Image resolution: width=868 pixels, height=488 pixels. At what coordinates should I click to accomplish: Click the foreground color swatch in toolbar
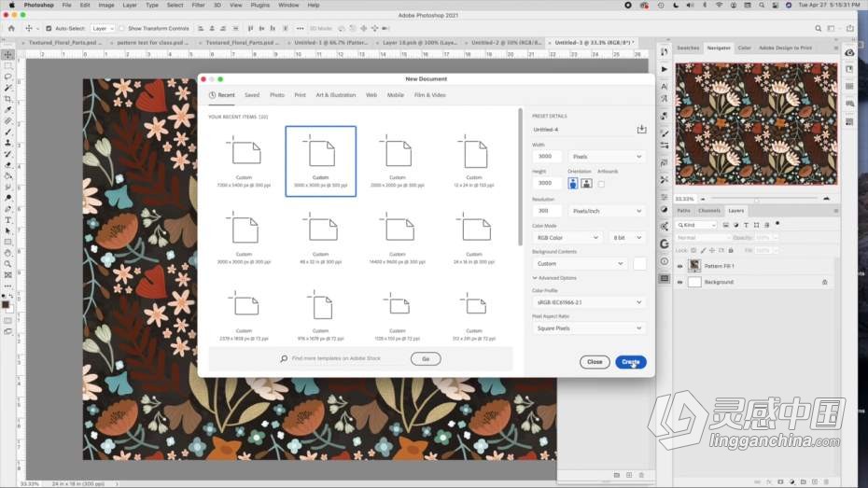(x=6, y=305)
